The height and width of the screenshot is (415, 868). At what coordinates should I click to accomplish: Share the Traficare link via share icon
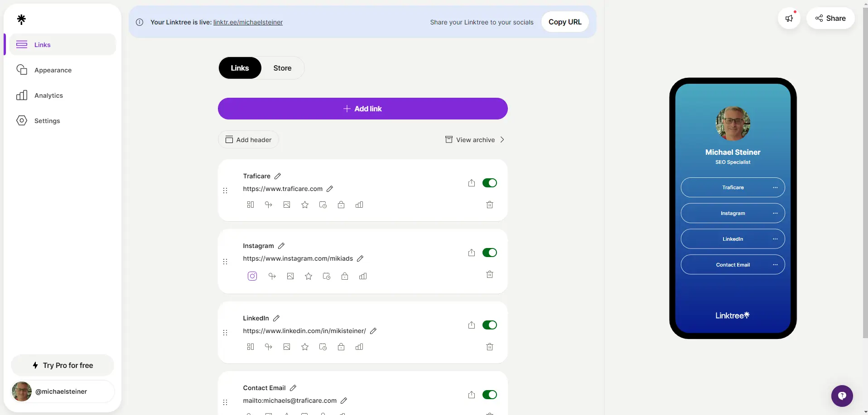(x=472, y=183)
